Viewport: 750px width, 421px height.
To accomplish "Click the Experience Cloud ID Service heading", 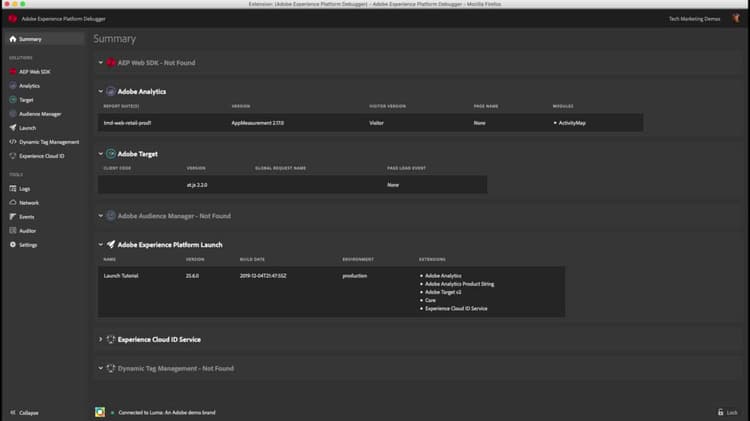I will pyautogui.click(x=159, y=339).
